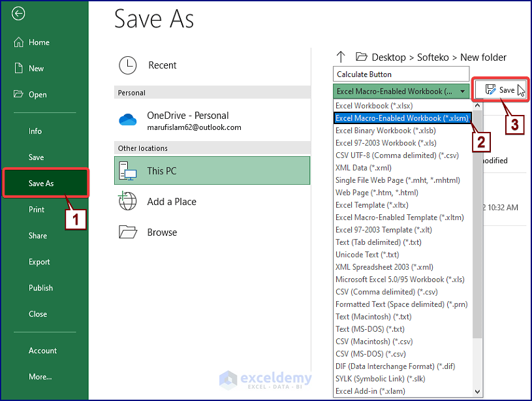Select Excel Add-in (*.xlam)
Image resolution: width=532 pixels, height=401 pixels.
[x=403, y=391]
